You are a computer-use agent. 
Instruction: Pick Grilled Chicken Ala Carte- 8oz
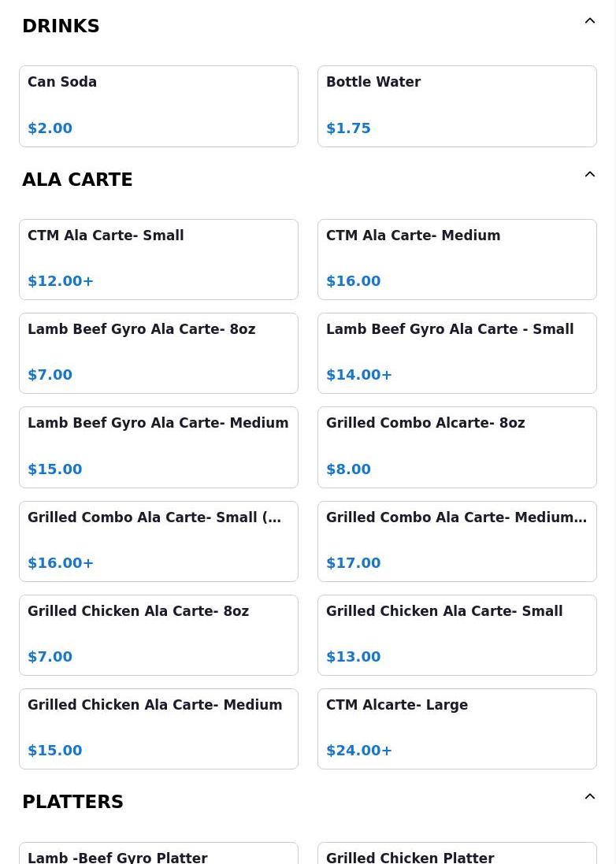[x=158, y=635]
